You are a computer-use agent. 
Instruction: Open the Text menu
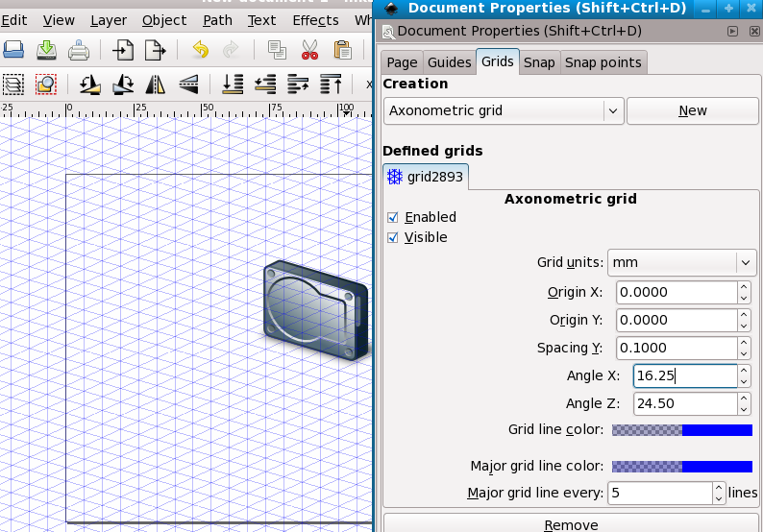(x=261, y=20)
